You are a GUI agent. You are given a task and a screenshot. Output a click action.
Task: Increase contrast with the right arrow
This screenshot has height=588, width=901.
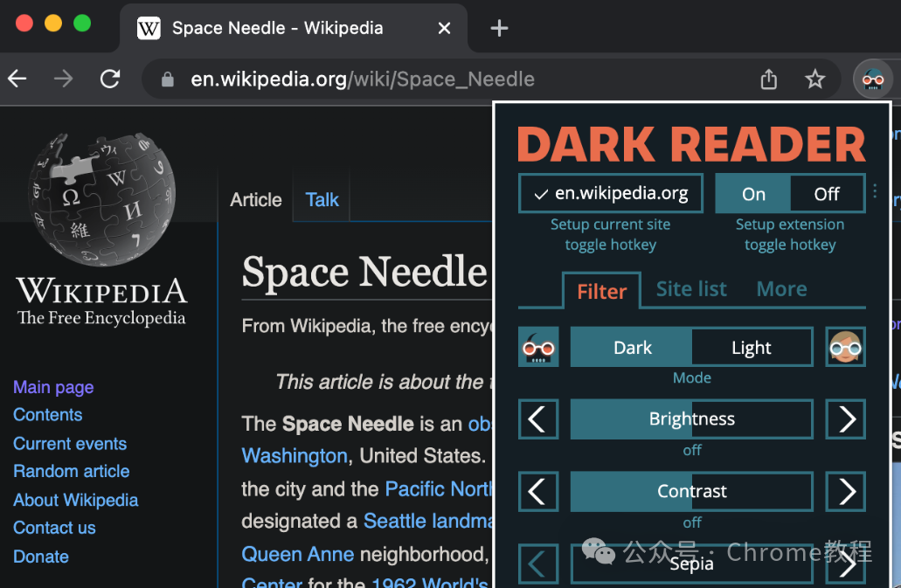pos(845,492)
